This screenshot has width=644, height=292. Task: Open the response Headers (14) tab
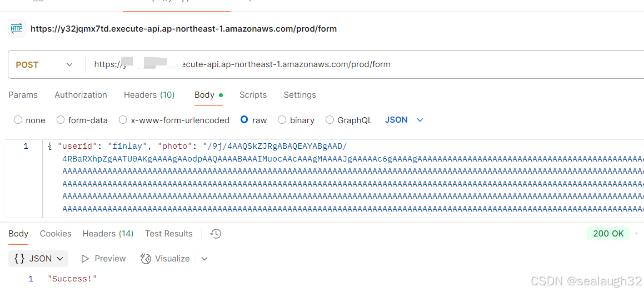pos(108,234)
